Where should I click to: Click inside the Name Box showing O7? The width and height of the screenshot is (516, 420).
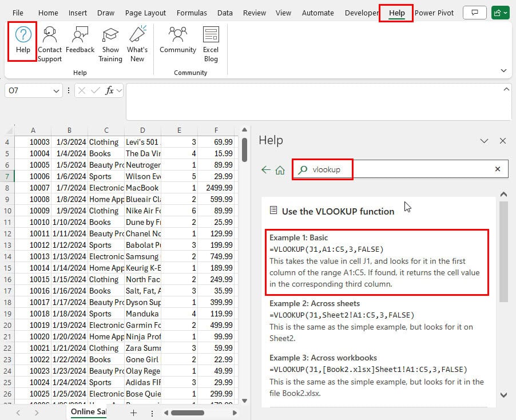coord(29,90)
